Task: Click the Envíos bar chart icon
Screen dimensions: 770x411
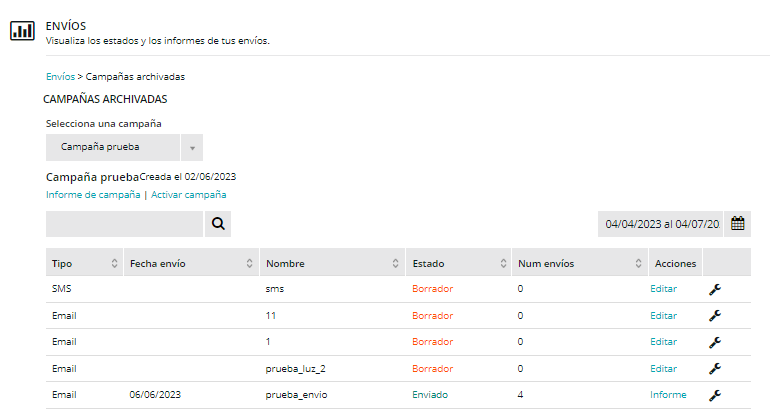Action: [x=22, y=30]
